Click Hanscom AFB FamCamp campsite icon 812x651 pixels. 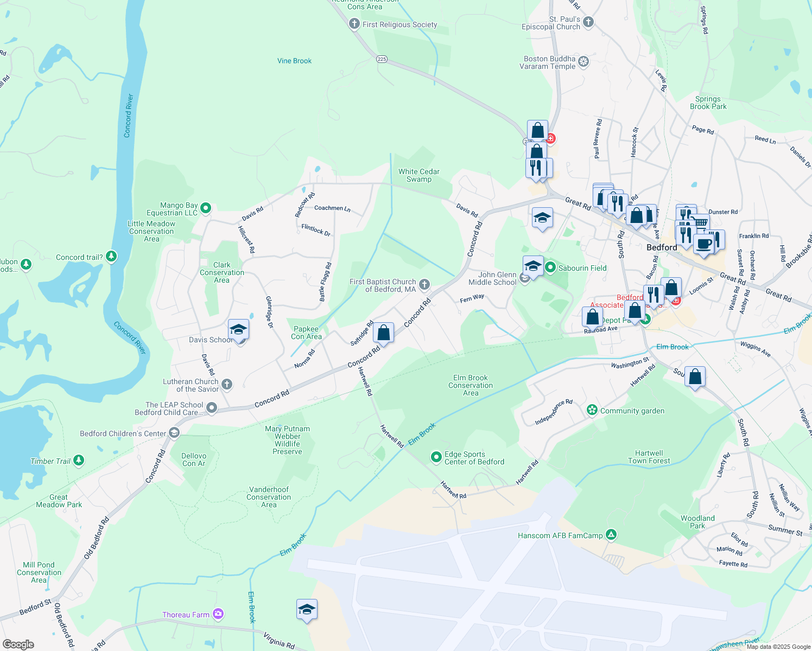click(611, 535)
